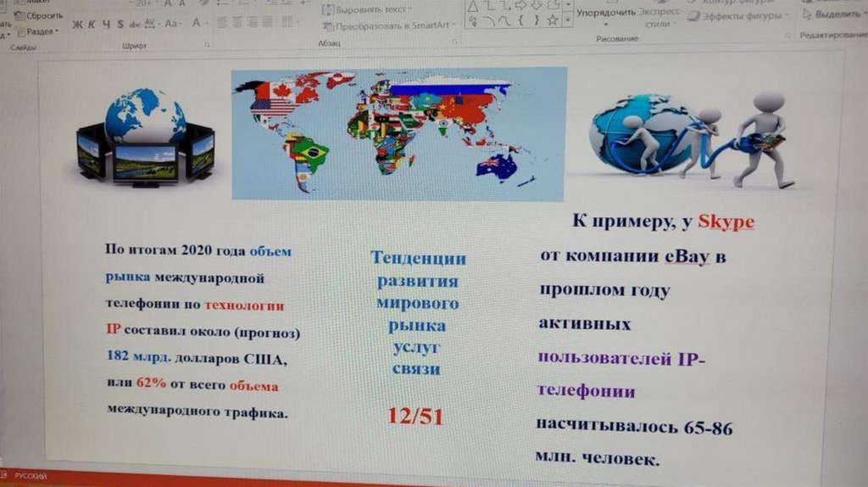This screenshot has width=868, height=487.
Task: Select the elbow arrow connector shape
Action: point(504,6)
